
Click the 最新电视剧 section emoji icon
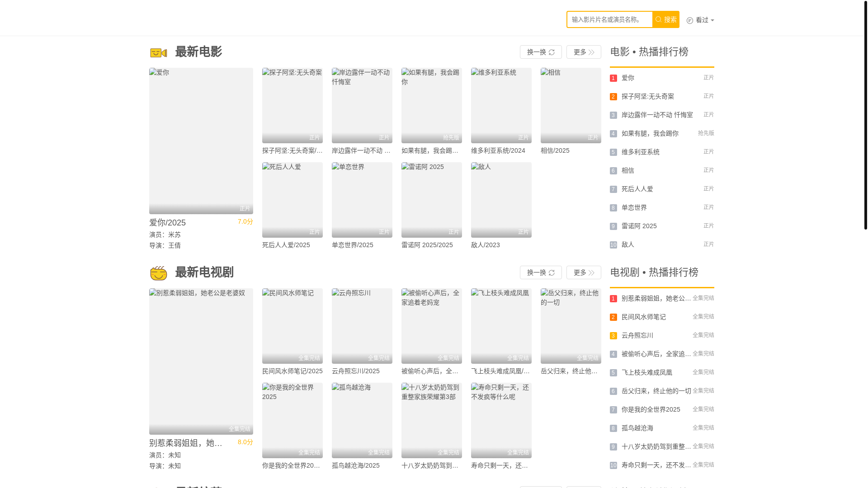pyautogui.click(x=158, y=273)
